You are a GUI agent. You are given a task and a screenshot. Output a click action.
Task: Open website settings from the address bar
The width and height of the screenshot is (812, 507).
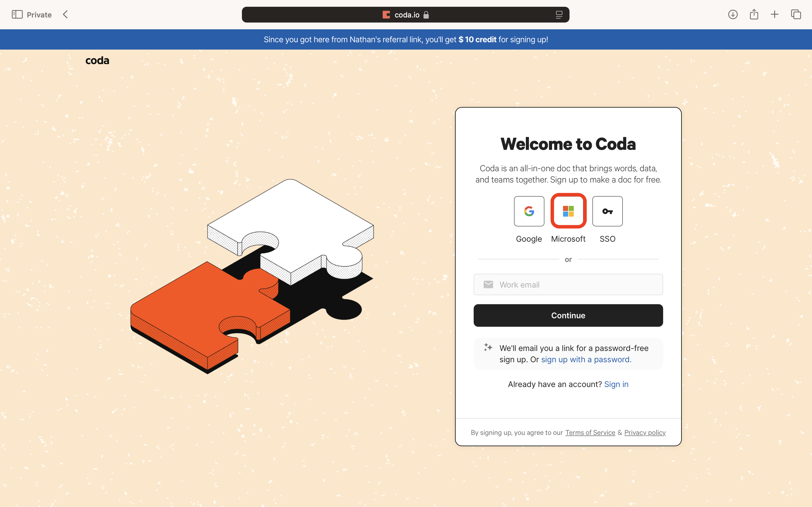559,14
